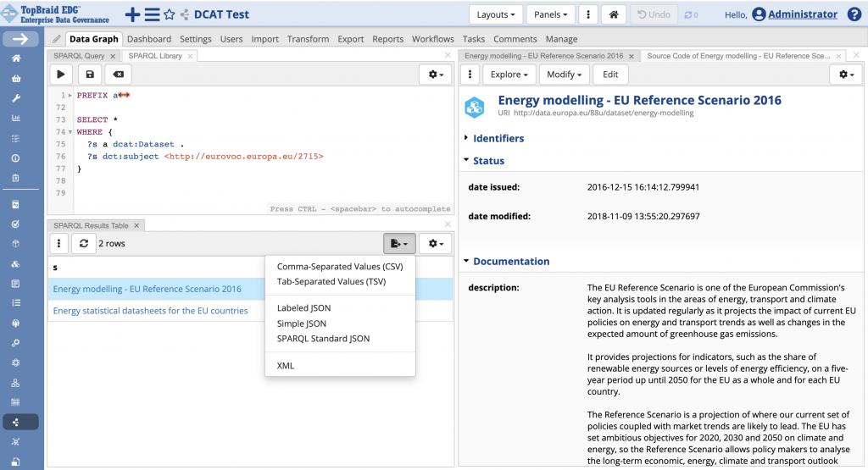The height and width of the screenshot is (470, 868).
Task: Switch to the Dashboard tab
Action: 149,39
